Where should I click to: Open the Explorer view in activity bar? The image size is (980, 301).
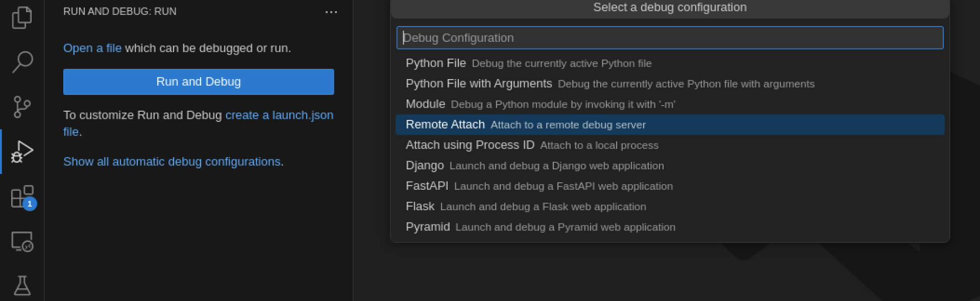(x=22, y=17)
